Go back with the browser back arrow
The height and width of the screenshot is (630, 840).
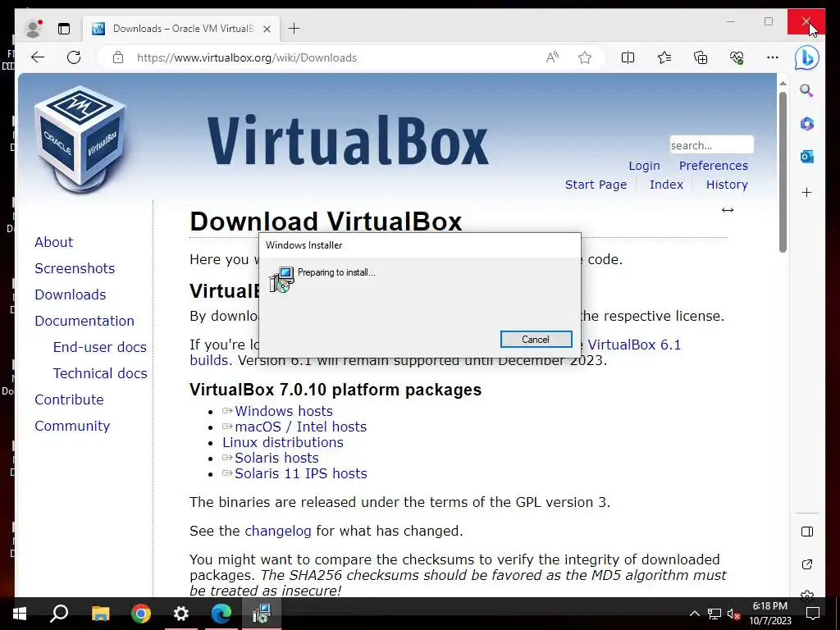pos(38,57)
